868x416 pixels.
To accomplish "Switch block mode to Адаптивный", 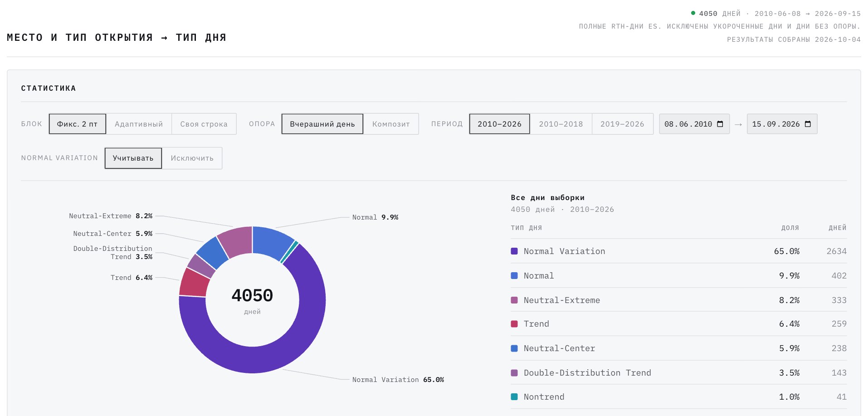I will [x=139, y=124].
